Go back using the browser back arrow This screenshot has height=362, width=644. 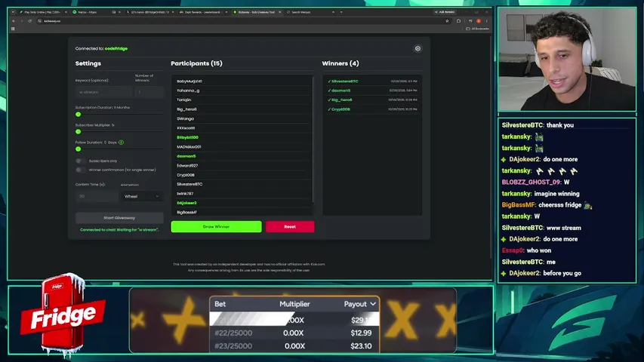pos(14,21)
